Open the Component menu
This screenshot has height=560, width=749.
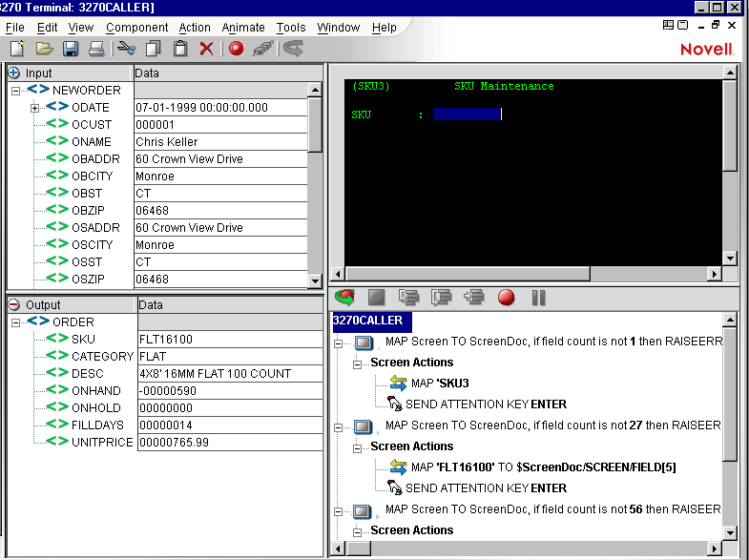click(136, 28)
